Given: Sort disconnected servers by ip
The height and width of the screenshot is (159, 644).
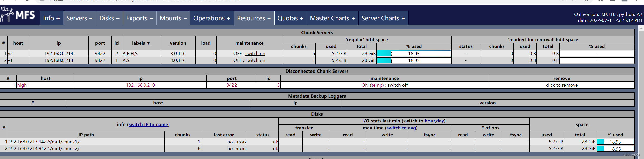Looking at the screenshot, I should (140, 78).
